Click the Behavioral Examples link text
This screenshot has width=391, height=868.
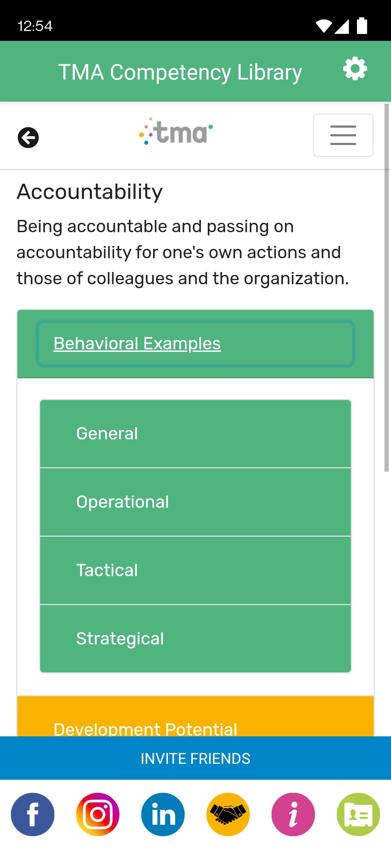tap(137, 344)
